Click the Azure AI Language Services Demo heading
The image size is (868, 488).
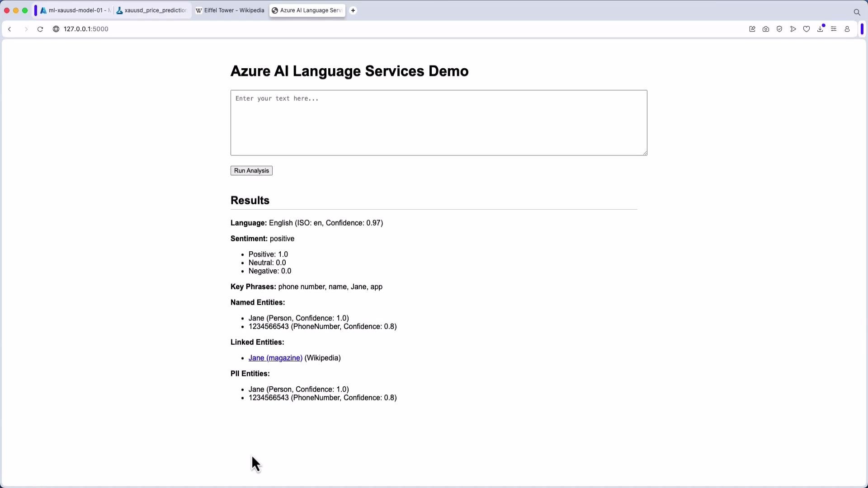click(349, 71)
